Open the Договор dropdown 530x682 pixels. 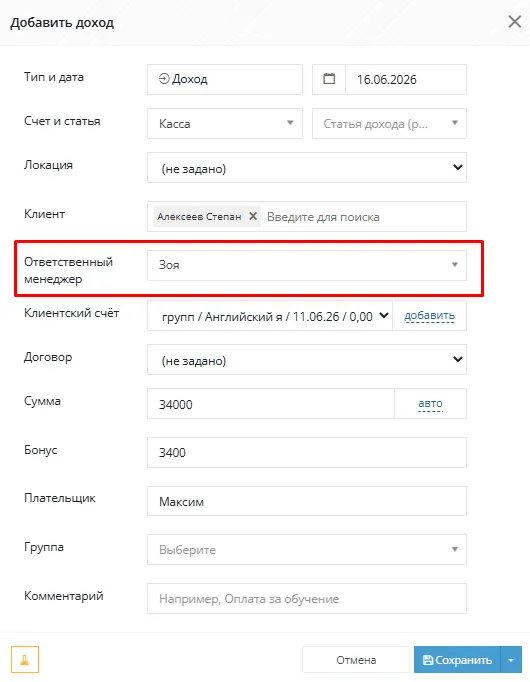[x=307, y=360]
